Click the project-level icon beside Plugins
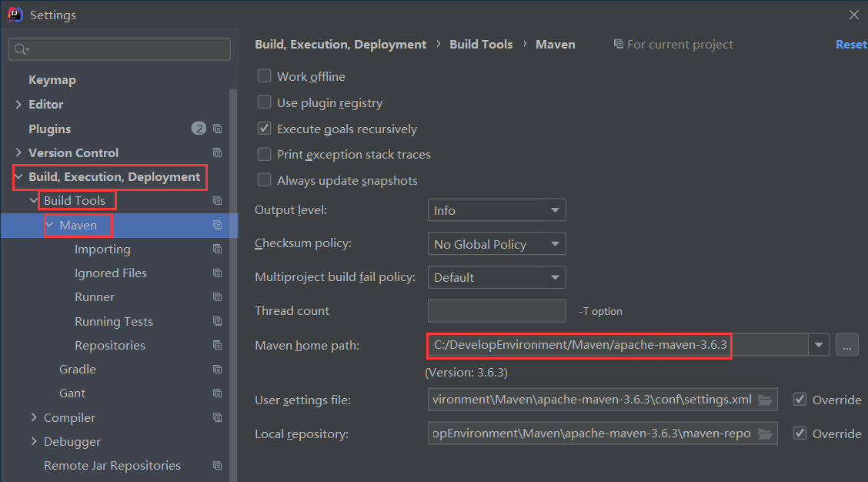Screen dimensions: 868x482 click(x=218, y=129)
